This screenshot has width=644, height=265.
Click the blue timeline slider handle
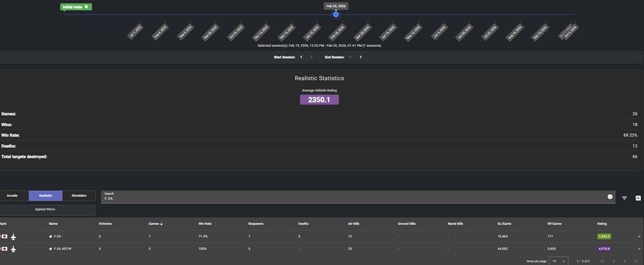point(336,14)
